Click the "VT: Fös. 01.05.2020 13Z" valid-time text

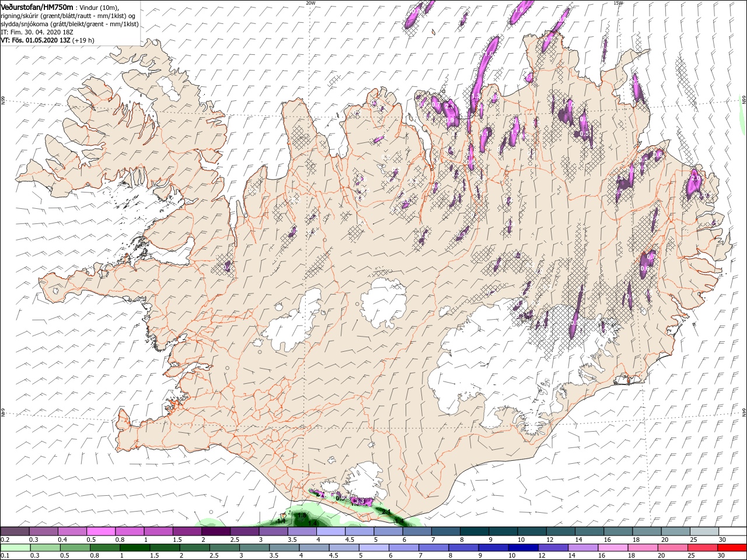pyautogui.click(x=36, y=40)
